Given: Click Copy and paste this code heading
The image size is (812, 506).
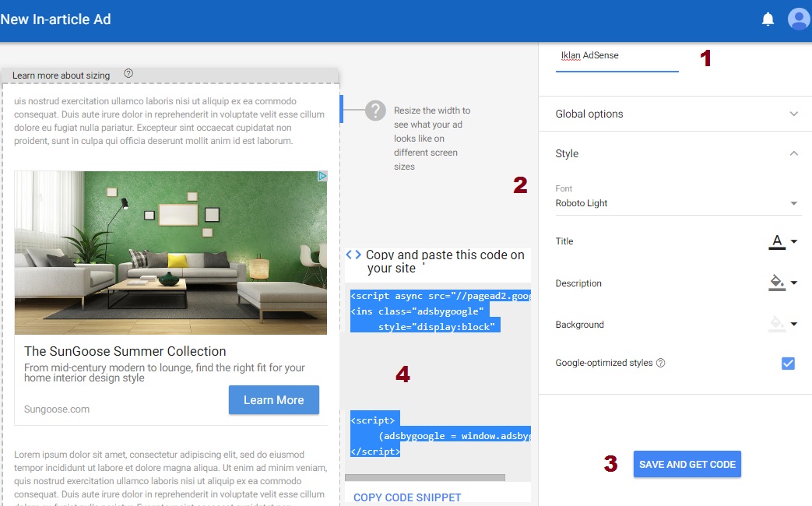Looking at the screenshot, I should point(445,262).
